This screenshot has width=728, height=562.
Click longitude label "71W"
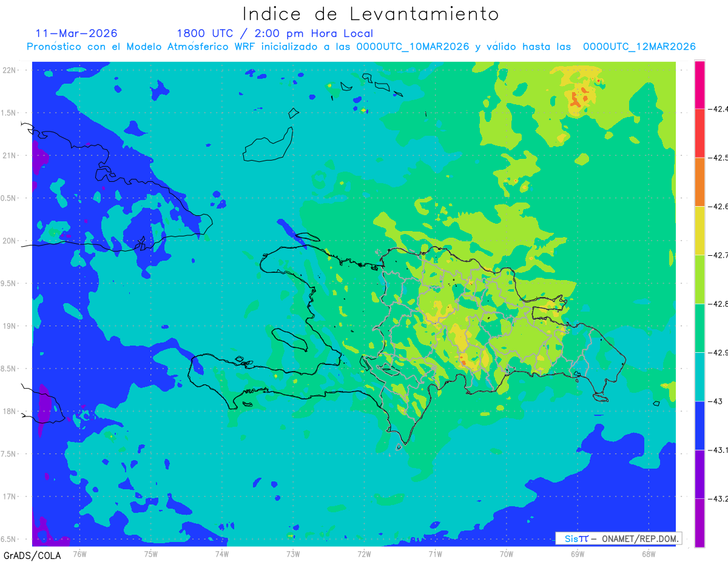click(x=435, y=554)
